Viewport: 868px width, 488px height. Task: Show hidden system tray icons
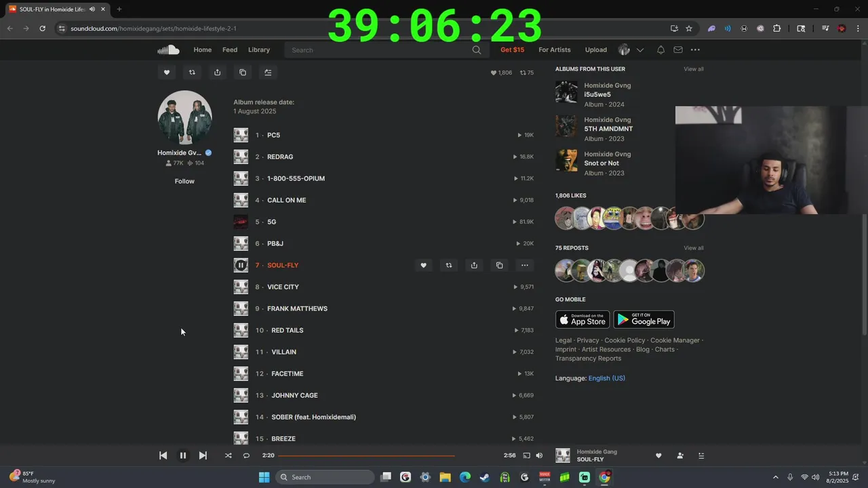pyautogui.click(x=776, y=477)
